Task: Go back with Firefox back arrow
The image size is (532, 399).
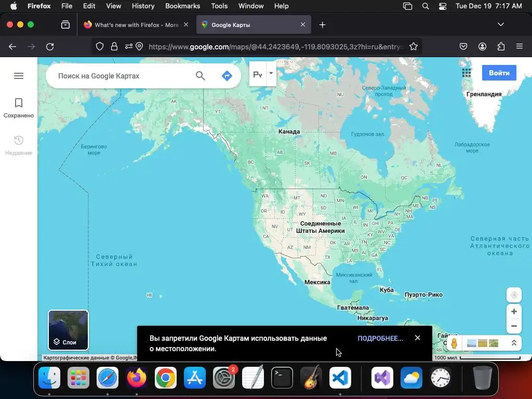Action: pos(12,46)
